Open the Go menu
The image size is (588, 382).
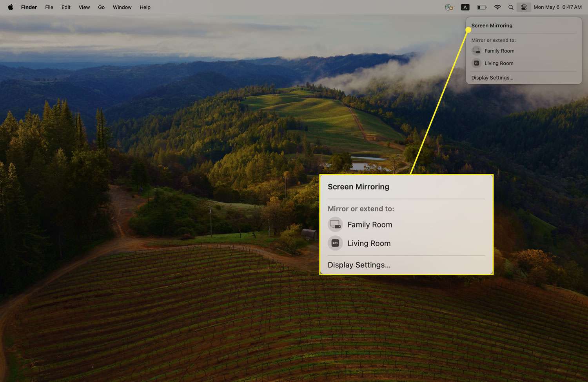pos(101,7)
